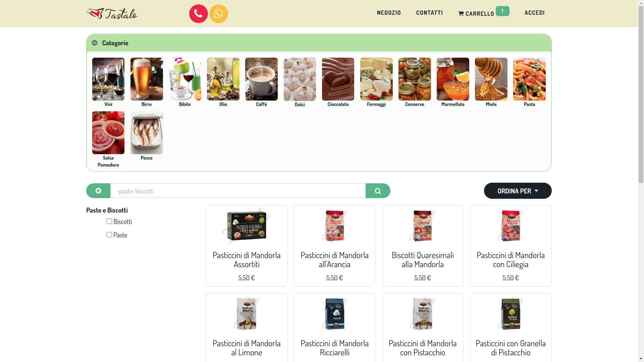This screenshot has width=644, height=362.
Task: Click the -paste-biscotti search field
Action: (x=238, y=191)
